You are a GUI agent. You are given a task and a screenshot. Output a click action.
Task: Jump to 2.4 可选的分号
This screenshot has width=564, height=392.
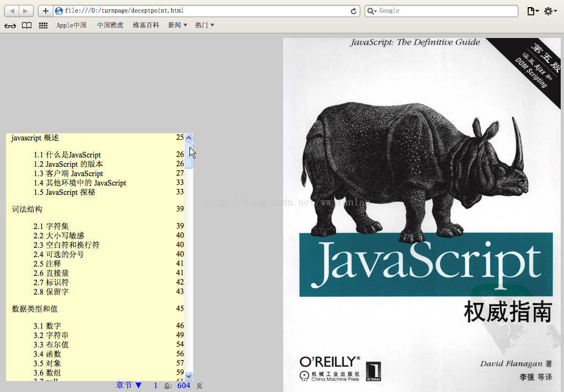58,254
